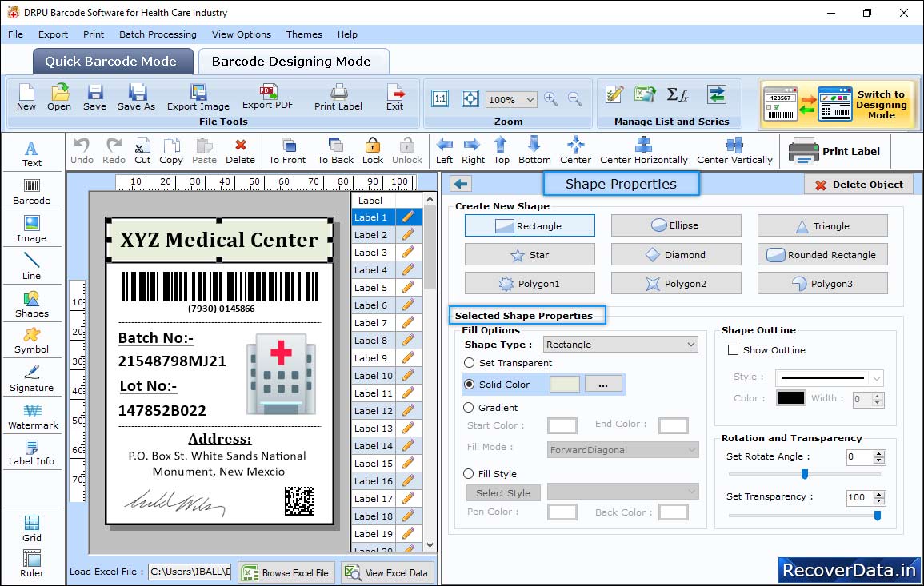Create a new Ellipse shape

click(676, 225)
